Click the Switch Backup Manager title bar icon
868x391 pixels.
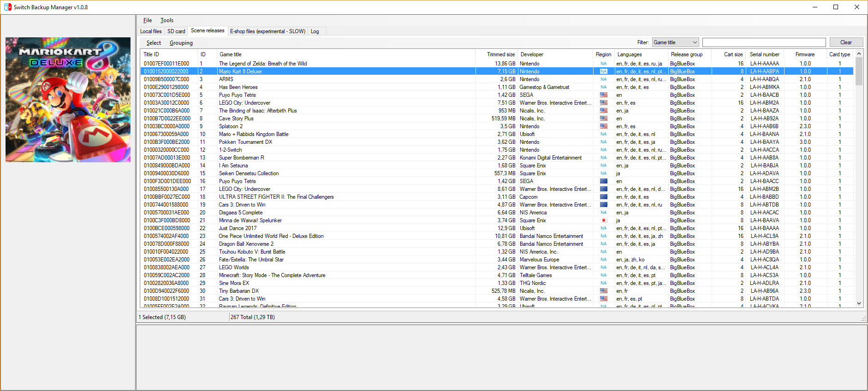coord(7,7)
